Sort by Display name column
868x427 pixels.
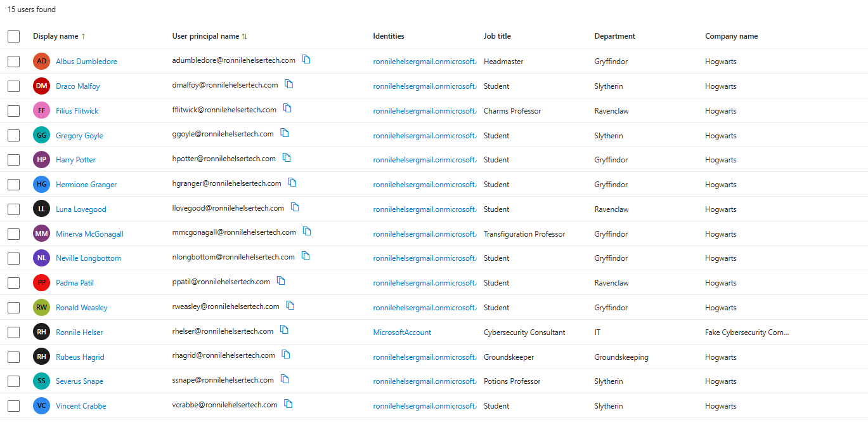(59, 36)
